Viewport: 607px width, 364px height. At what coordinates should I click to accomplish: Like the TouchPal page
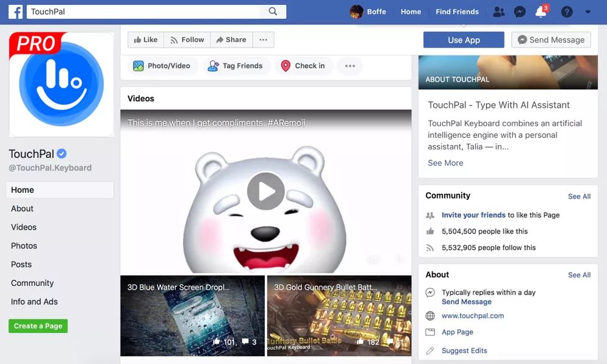point(146,40)
